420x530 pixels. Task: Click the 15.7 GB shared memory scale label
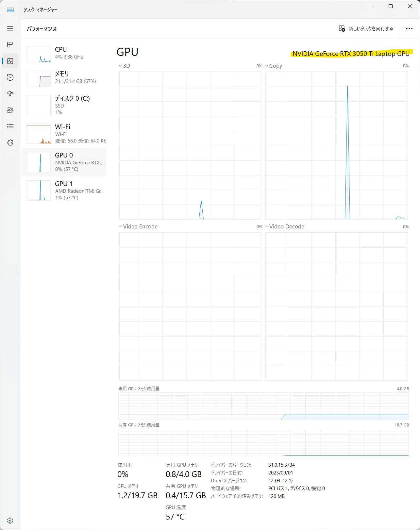pyautogui.click(x=402, y=425)
